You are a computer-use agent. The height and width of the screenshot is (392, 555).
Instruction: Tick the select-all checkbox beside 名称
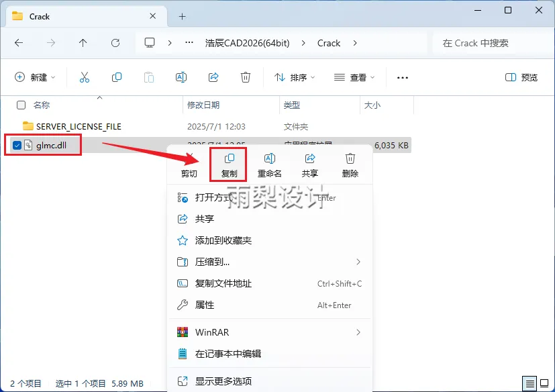[x=21, y=105]
